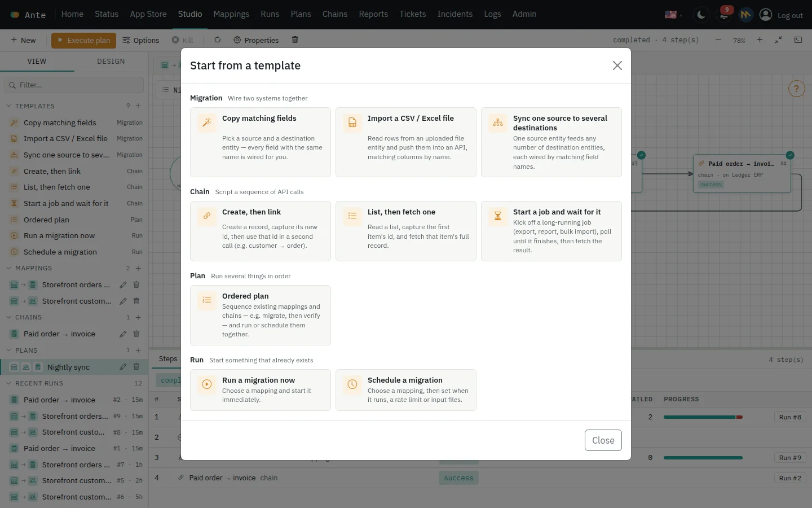The width and height of the screenshot is (812, 508).
Task: Open the Options toolbar item
Action: pyautogui.click(x=141, y=40)
